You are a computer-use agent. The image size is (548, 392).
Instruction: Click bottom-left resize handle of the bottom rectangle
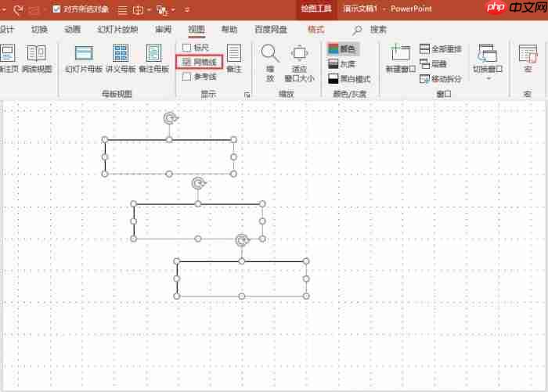click(x=177, y=297)
